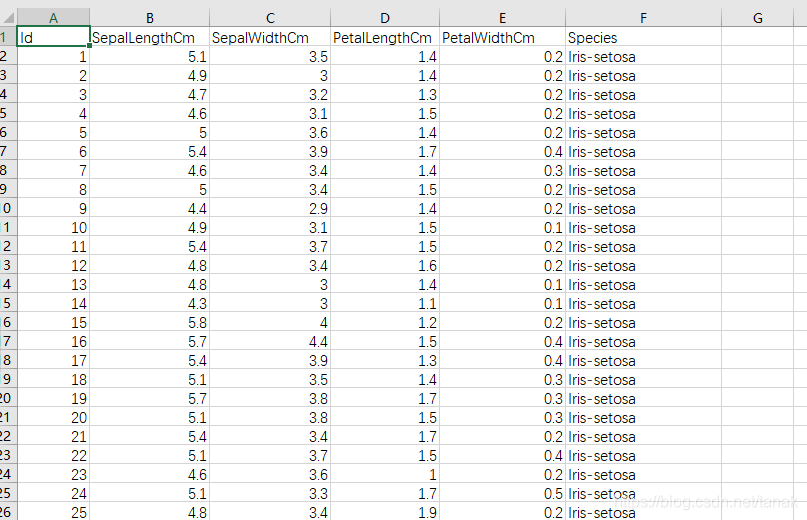Screen dimensions: 807x520
Task: Click the 'PetalLengthCm' header cell
Action: tap(385, 37)
